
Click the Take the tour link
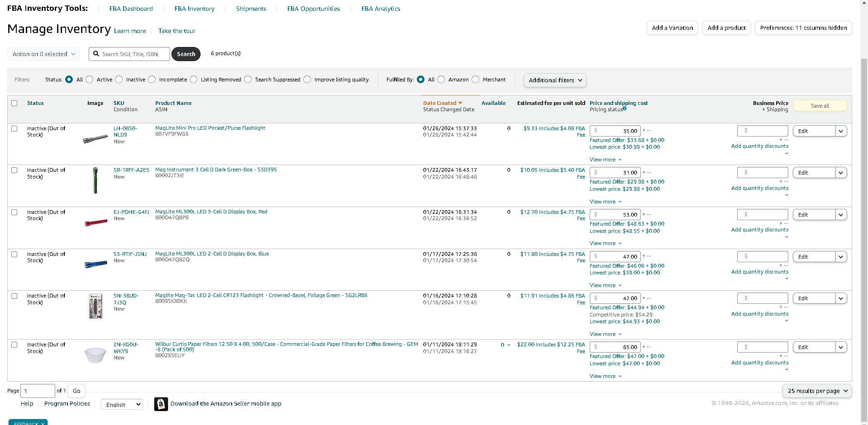[x=177, y=31]
